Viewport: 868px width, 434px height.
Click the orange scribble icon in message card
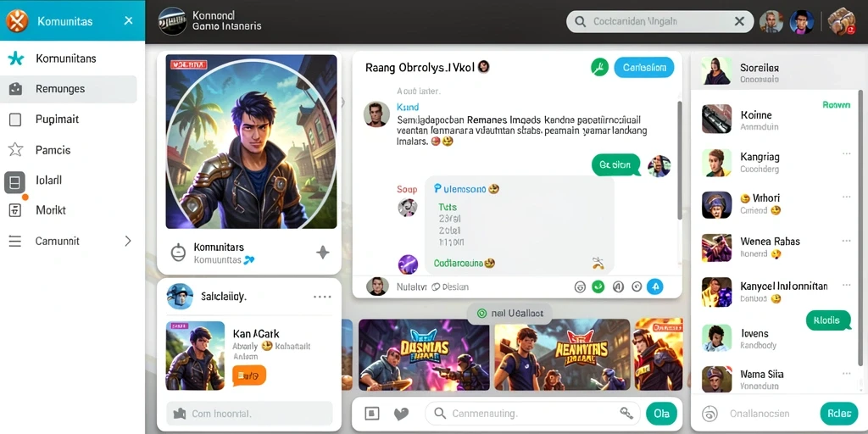pyautogui.click(x=598, y=263)
